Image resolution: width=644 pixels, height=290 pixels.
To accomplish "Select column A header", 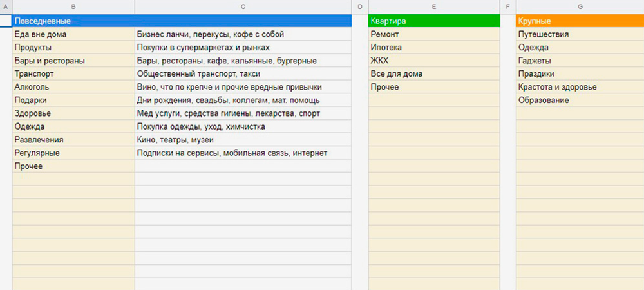I will (x=6, y=6).
